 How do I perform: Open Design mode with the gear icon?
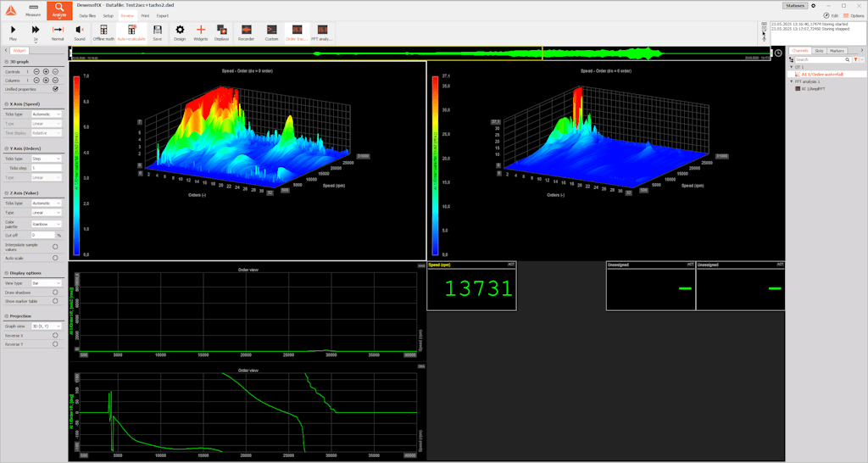tap(180, 32)
